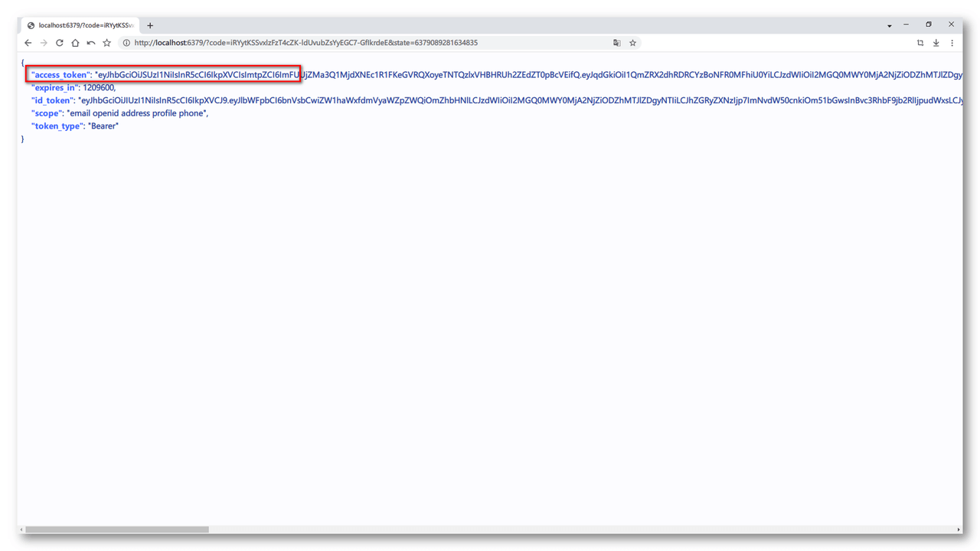Open the three-dot browser menu
The width and height of the screenshot is (980, 551).
tap(952, 43)
